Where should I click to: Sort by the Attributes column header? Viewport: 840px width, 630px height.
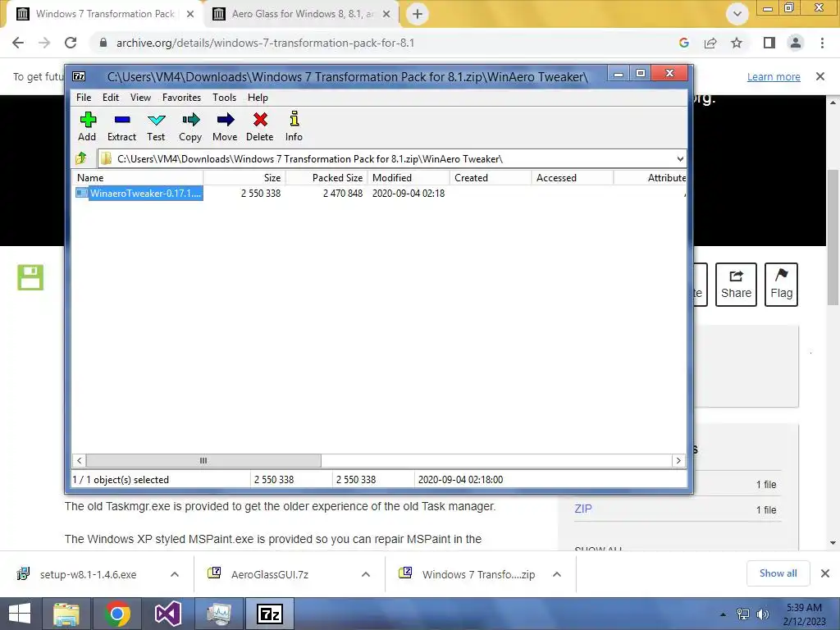650,178
